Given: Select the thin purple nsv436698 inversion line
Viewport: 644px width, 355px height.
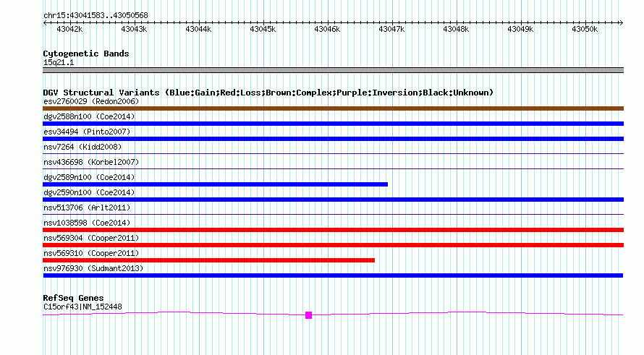Looking at the screenshot, I should [333, 168].
